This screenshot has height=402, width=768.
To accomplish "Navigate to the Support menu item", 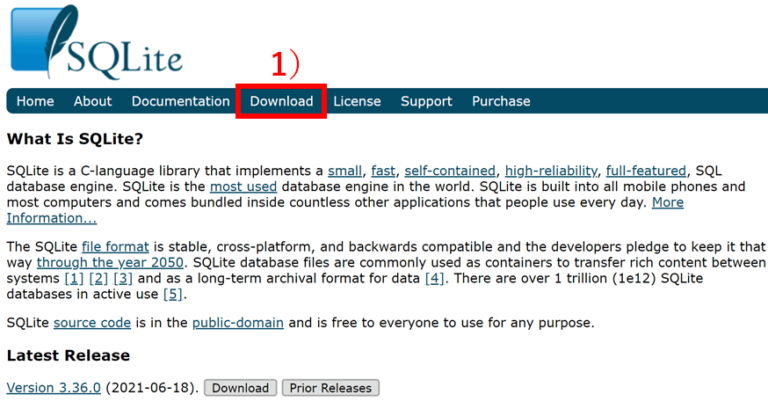I will pos(426,101).
